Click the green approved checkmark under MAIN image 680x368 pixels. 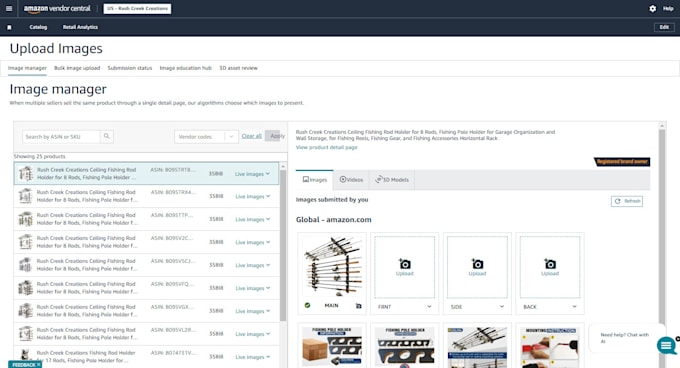307,306
